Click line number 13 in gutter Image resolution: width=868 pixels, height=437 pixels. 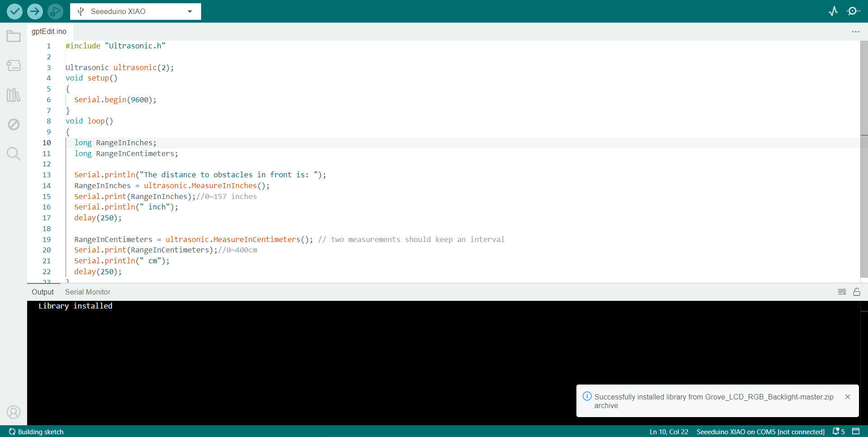point(47,175)
